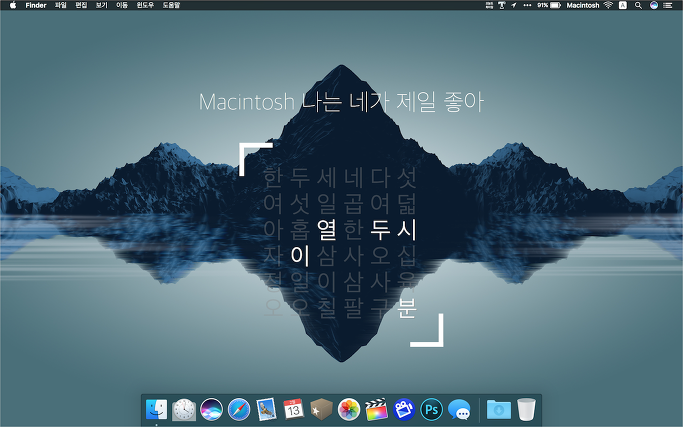Open Calendar showing 13 in Dock

(x=294, y=410)
